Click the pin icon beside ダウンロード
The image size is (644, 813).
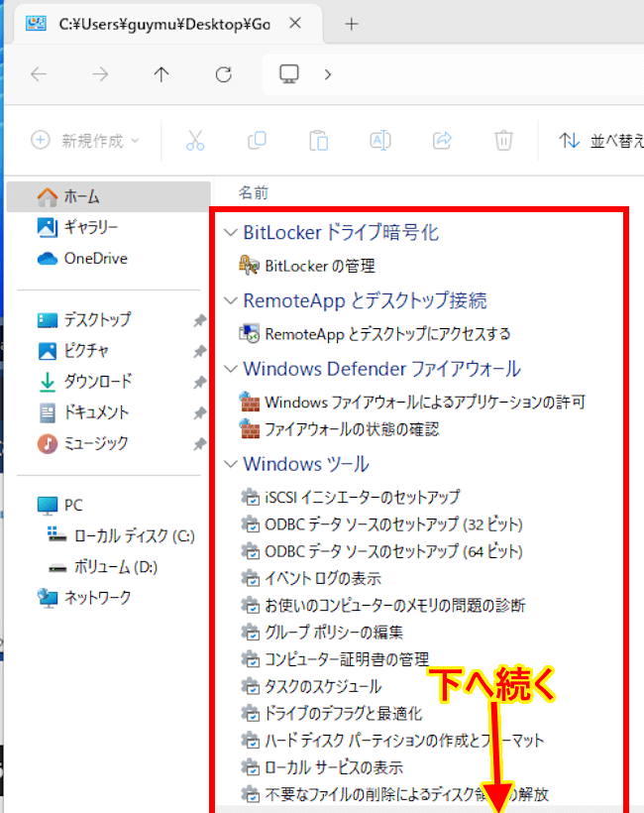[200, 382]
